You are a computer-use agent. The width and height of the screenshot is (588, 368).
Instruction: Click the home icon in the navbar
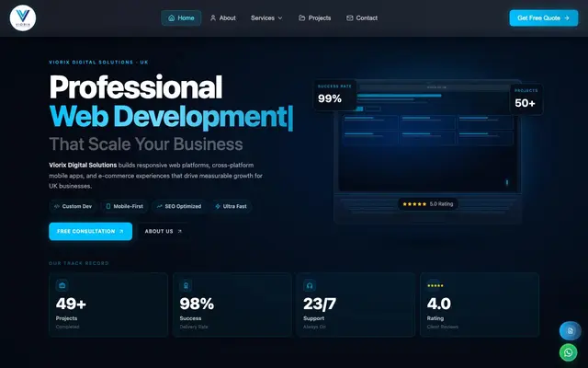[172, 18]
